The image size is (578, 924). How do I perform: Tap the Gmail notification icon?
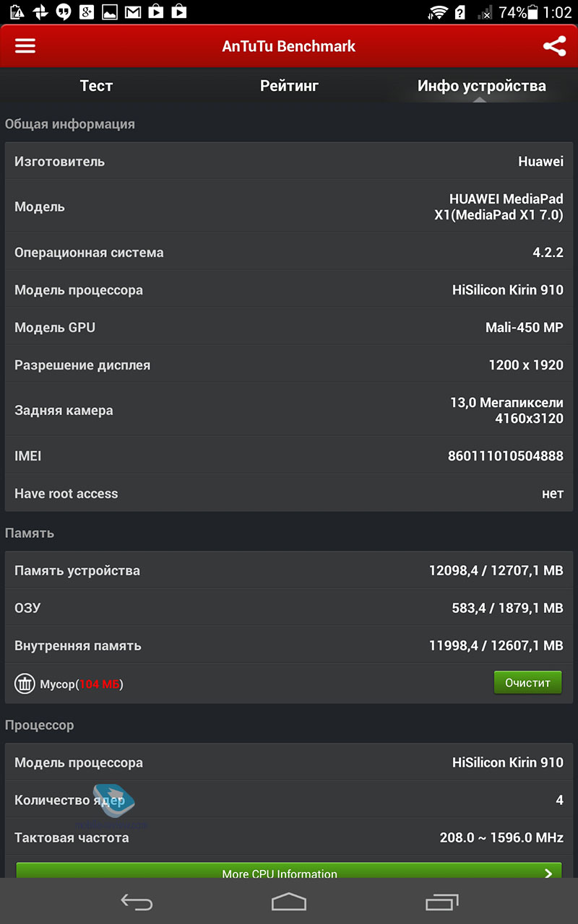pos(132,12)
